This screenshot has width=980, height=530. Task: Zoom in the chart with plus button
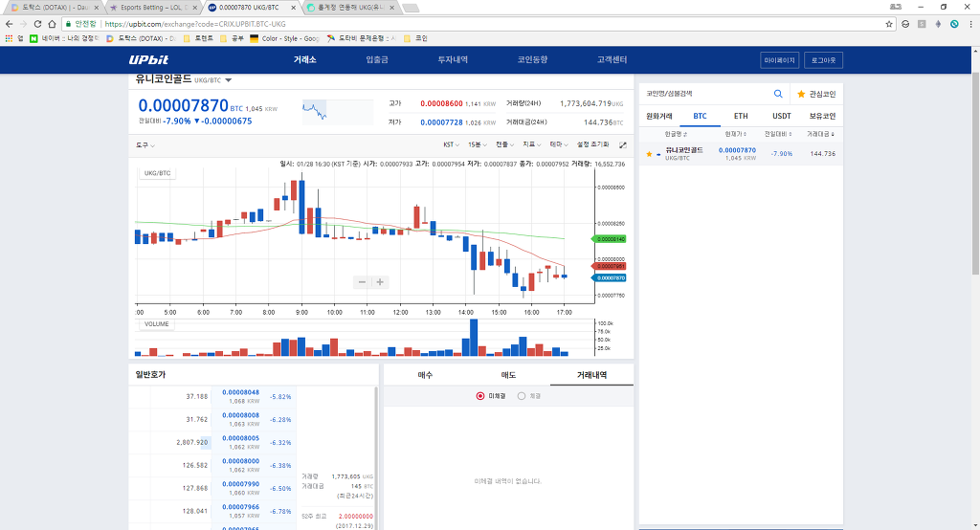coord(379,282)
